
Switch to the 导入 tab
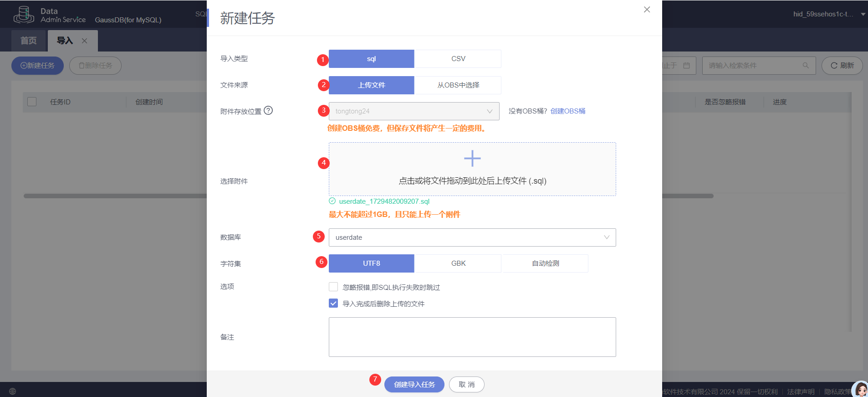pyautogui.click(x=65, y=41)
